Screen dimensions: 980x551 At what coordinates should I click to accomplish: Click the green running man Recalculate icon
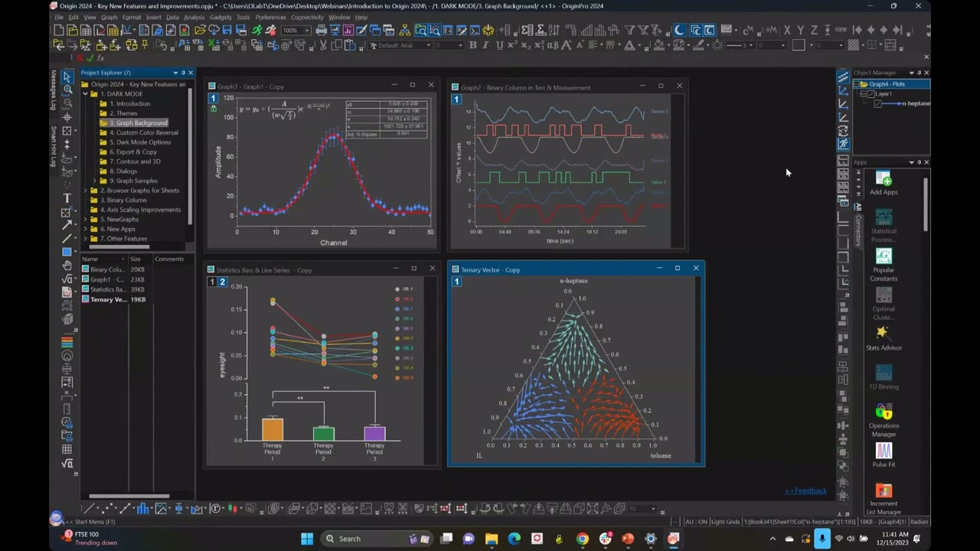[256, 31]
